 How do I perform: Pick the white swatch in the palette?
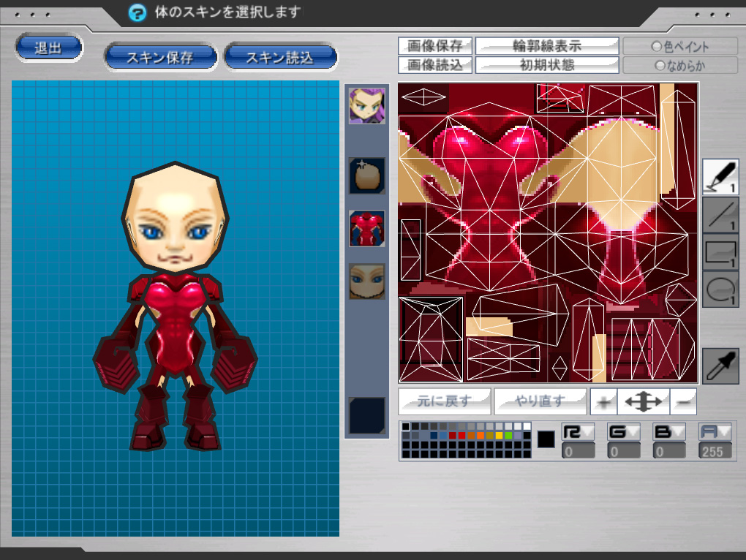pos(527,426)
